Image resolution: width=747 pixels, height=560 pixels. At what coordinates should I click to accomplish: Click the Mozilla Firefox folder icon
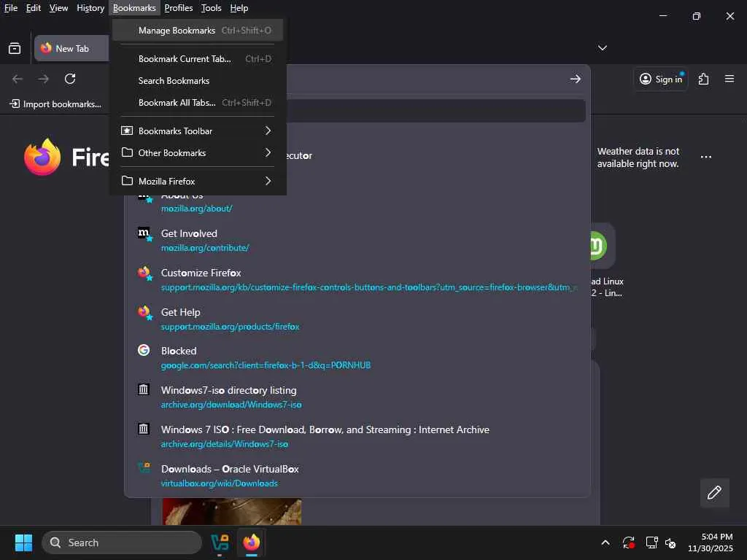(x=127, y=181)
